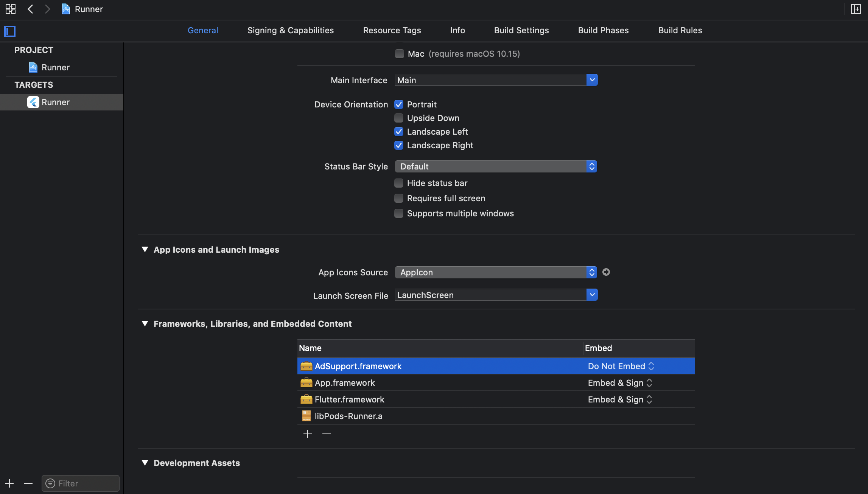
Task: Select the Flutter.framework row name
Action: pos(349,399)
